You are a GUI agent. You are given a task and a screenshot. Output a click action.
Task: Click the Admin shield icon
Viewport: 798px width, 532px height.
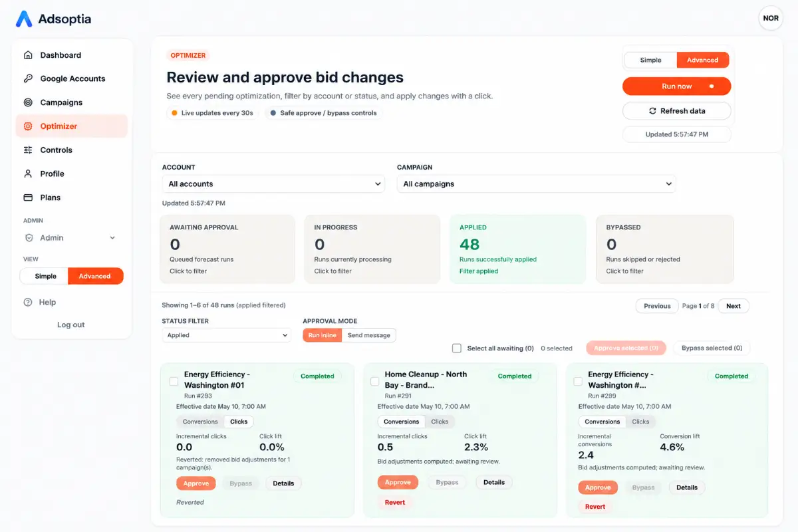pos(29,237)
